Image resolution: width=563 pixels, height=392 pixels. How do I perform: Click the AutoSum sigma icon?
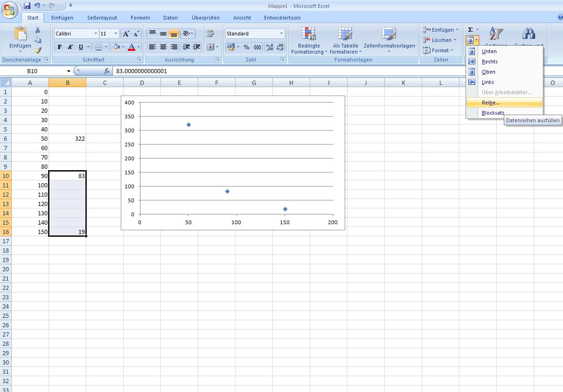pos(471,30)
